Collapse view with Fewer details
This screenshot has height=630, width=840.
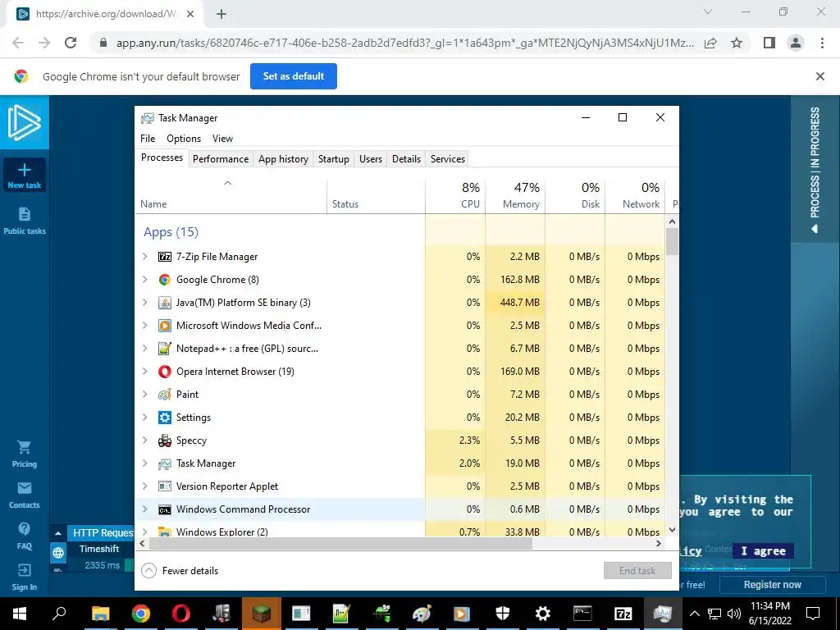click(180, 571)
